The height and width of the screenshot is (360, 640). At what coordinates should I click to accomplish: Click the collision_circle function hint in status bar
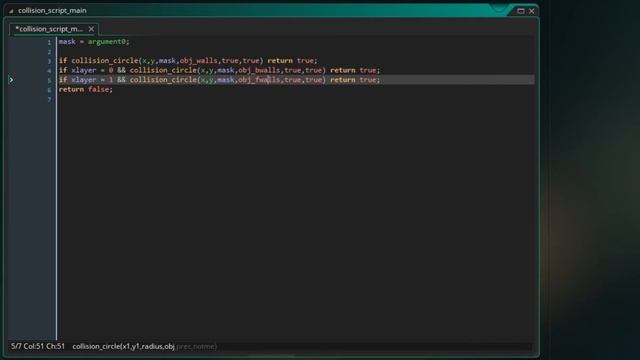[144, 347]
